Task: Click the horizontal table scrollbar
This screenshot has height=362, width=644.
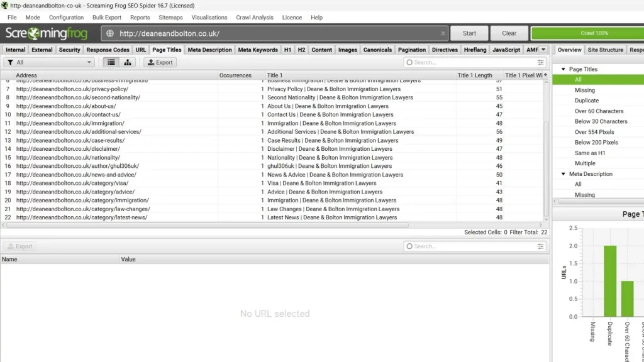Action: (x=208, y=225)
